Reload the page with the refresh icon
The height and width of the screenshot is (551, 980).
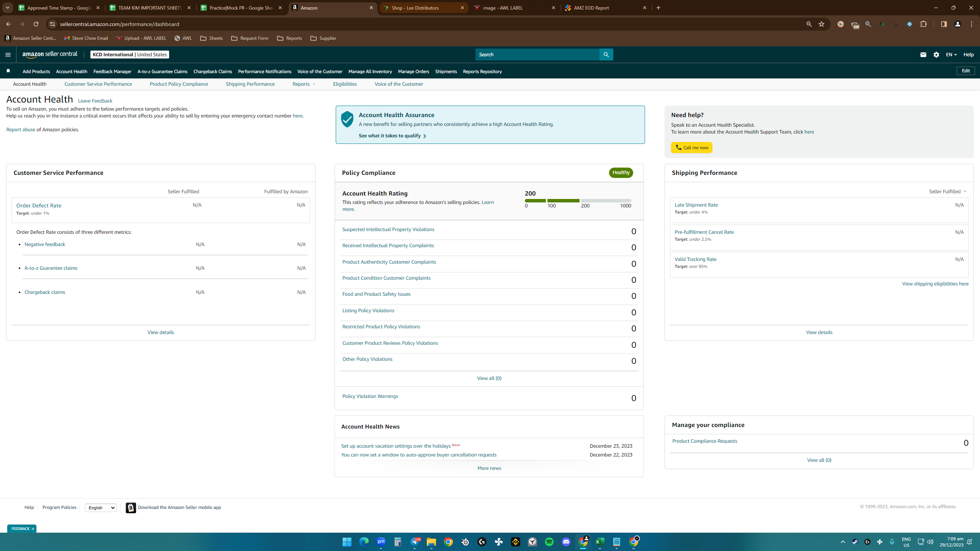click(36, 24)
